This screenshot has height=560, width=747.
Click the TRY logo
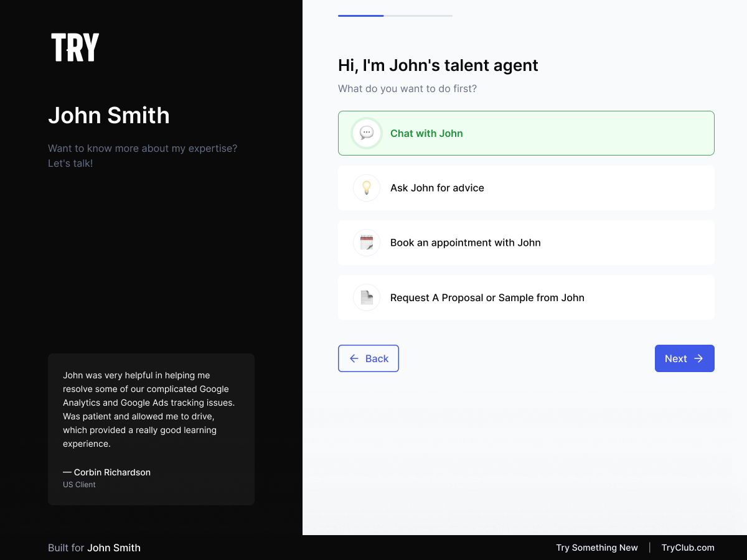[75, 47]
